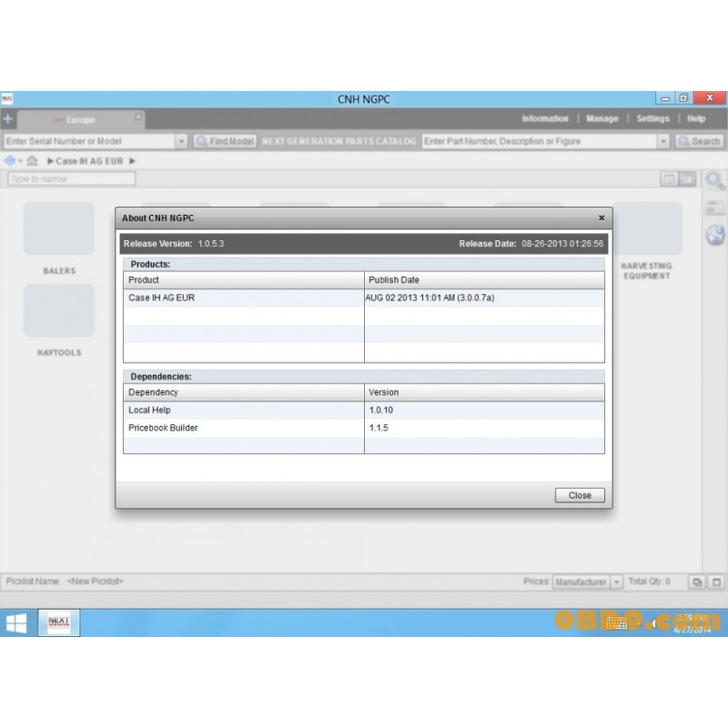This screenshot has width=728, height=728.
Task: Switch to thumbnail view layout
Action: coord(687,178)
